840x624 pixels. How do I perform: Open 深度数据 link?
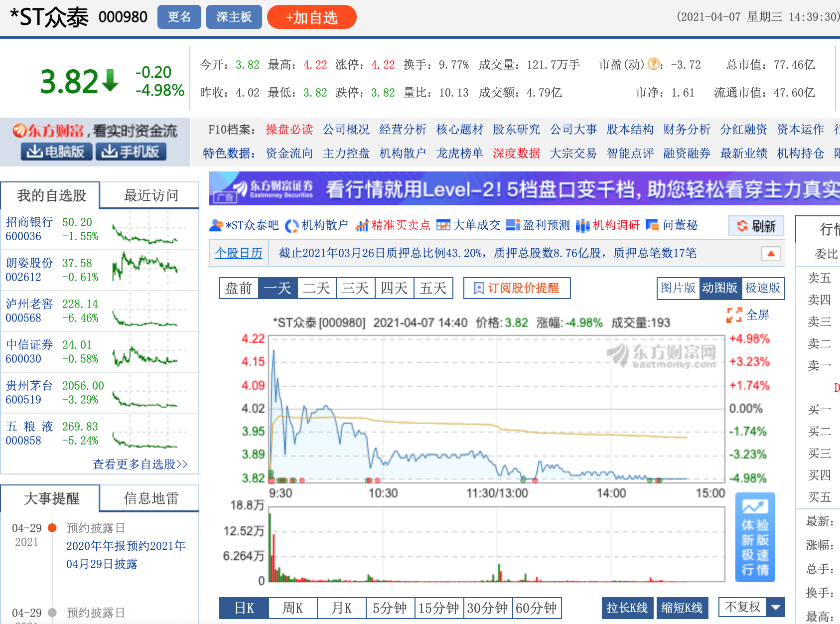point(517,153)
